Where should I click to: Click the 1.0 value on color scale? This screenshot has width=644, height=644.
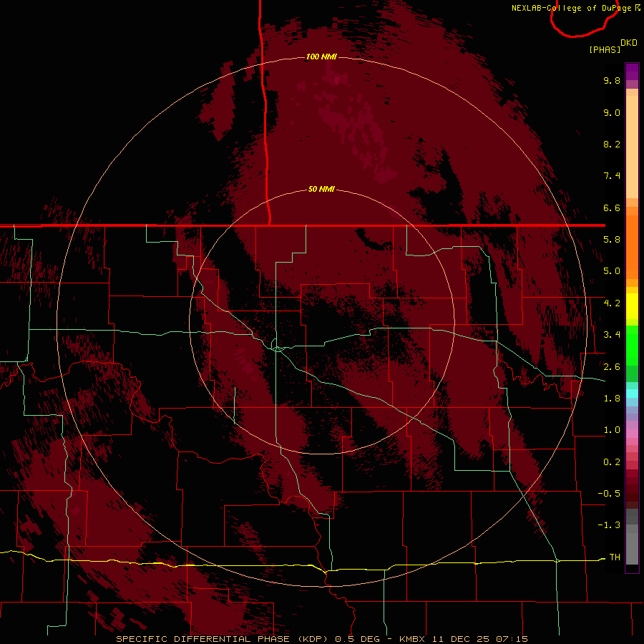point(612,430)
